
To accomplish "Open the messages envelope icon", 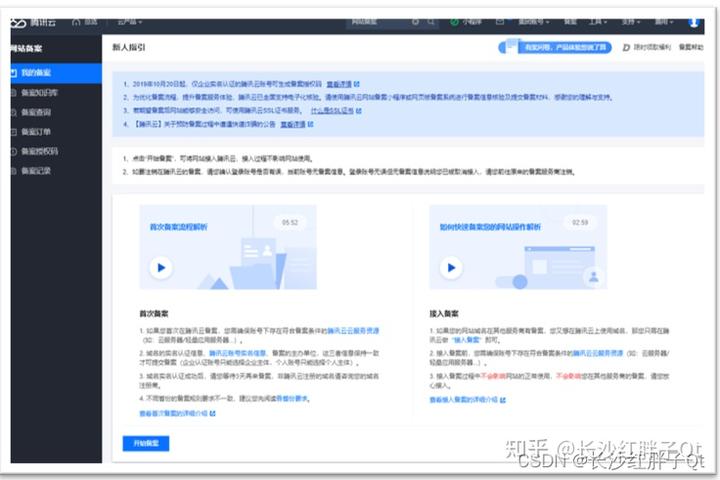I will pyautogui.click(x=500, y=22).
